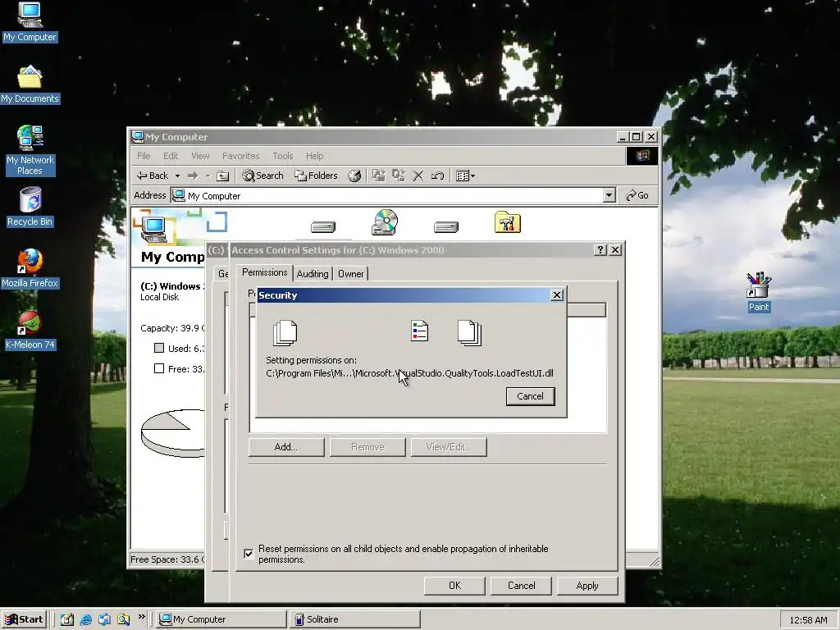
Task: Switch to Solitaire taskbar button
Action: click(355, 619)
